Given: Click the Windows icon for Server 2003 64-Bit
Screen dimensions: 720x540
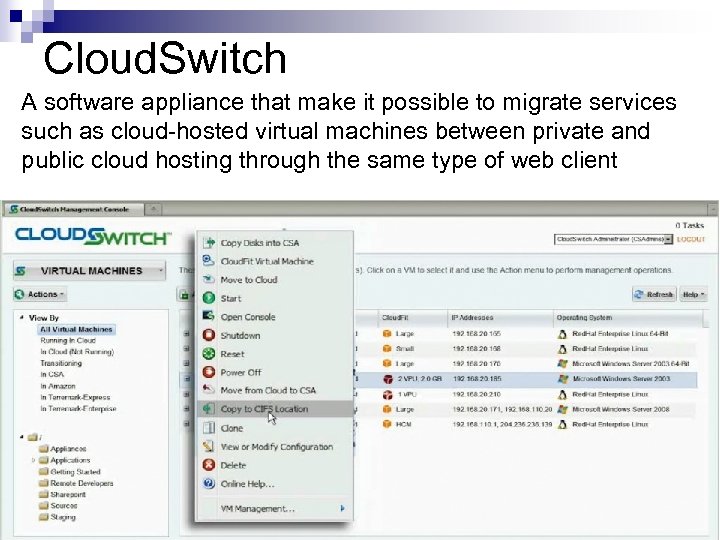Looking at the screenshot, I should click(x=562, y=364).
